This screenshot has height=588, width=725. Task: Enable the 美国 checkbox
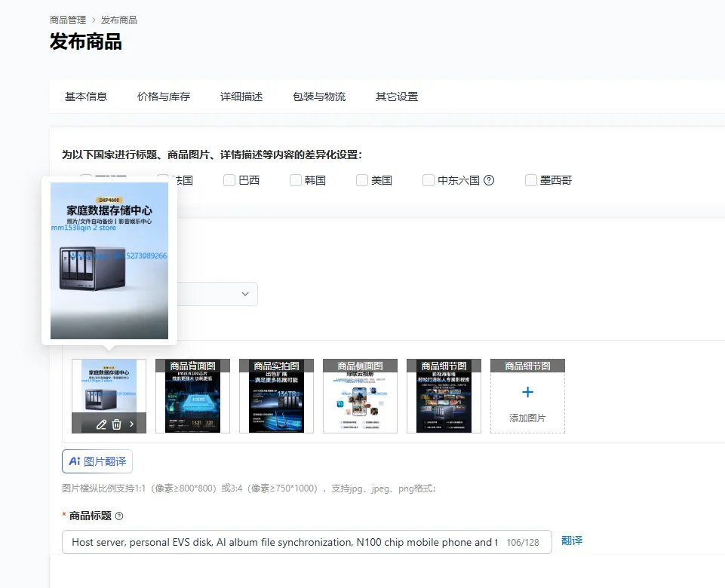click(x=362, y=180)
